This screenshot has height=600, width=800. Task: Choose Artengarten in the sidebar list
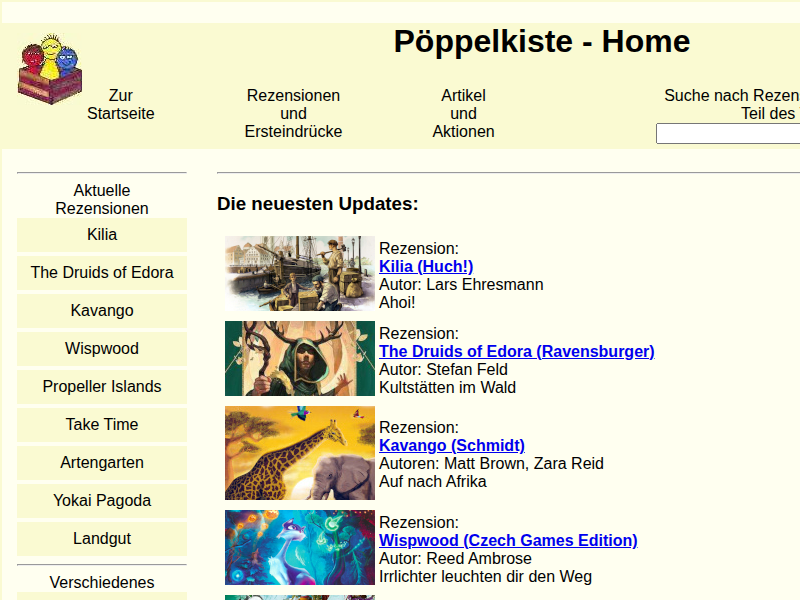tap(102, 463)
